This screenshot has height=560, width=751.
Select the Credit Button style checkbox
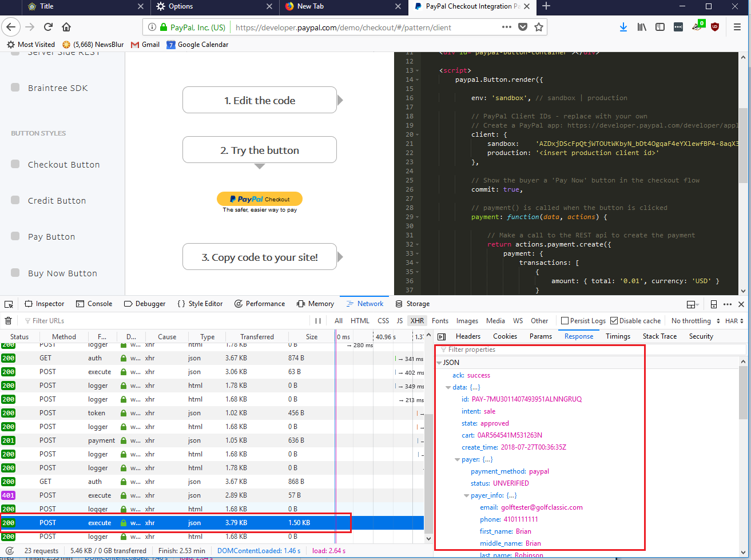tap(15, 200)
